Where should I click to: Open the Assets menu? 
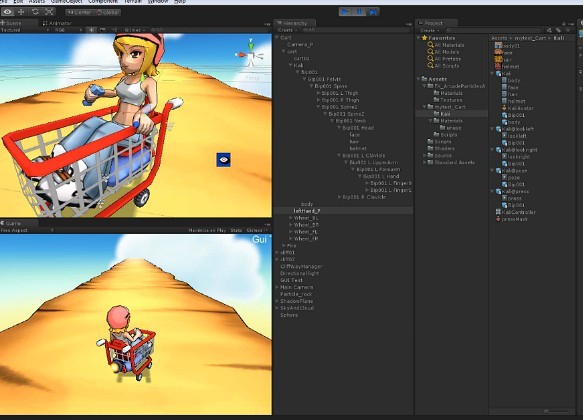pos(36,1)
